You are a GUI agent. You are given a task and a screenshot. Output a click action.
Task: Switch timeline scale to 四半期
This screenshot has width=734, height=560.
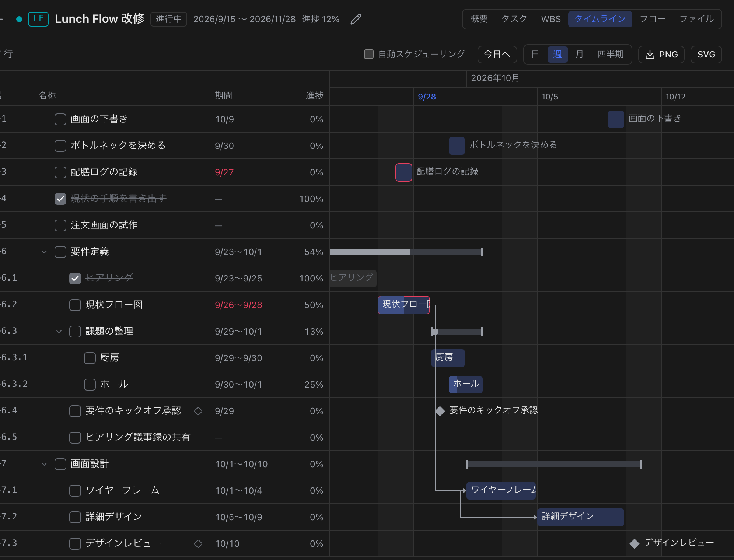click(x=610, y=55)
